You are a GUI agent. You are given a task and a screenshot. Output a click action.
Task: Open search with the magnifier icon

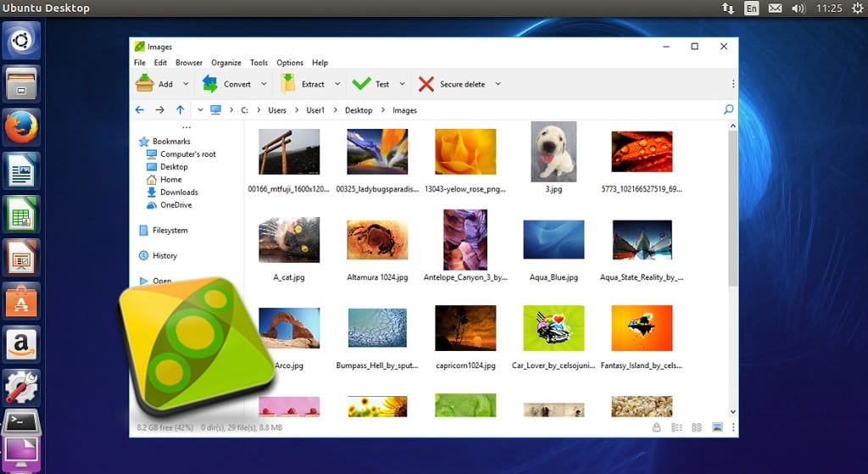[x=728, y=109]
